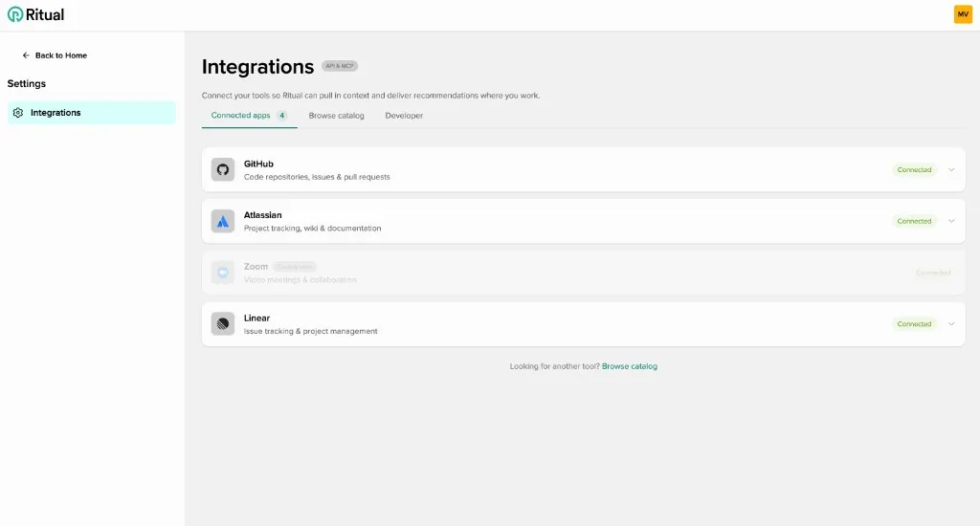Click the Atlassian Connected status badge

pos(914,221)
